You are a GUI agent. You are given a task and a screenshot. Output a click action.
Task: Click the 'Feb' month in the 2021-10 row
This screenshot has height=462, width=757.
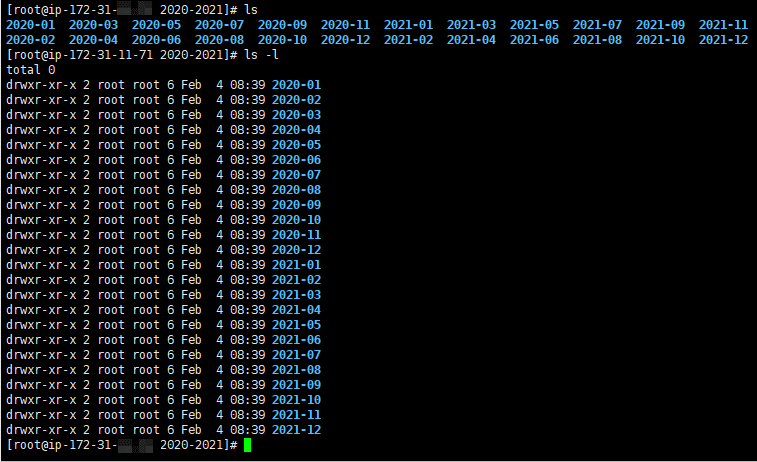191,400
